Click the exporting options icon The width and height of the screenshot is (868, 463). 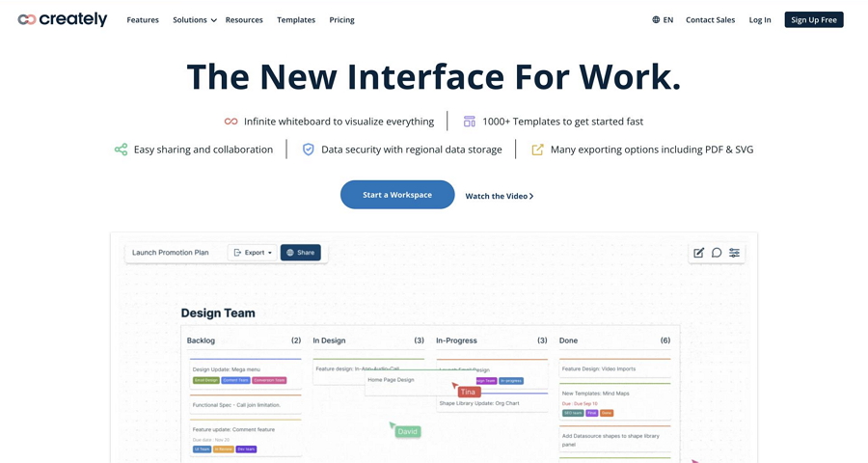tap(537, 150)
